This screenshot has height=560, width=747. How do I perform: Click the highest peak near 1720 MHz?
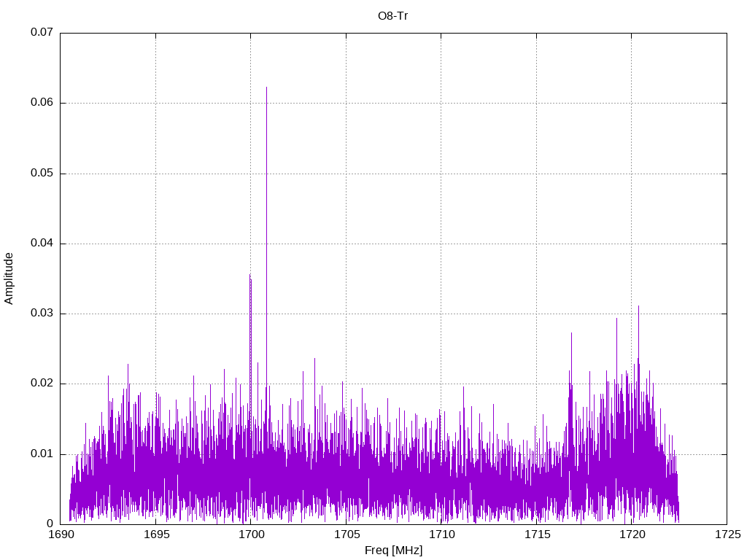(638, 307)
